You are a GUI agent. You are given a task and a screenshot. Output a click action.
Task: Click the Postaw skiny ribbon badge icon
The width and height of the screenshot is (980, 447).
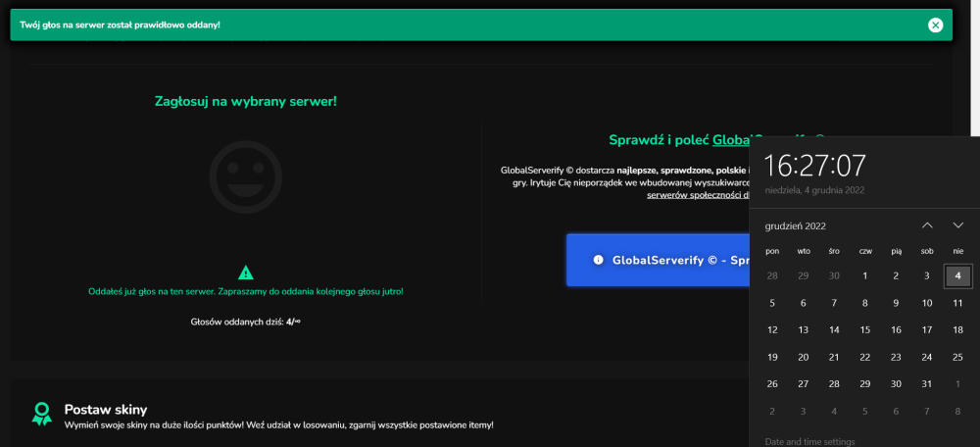point(42,415)
